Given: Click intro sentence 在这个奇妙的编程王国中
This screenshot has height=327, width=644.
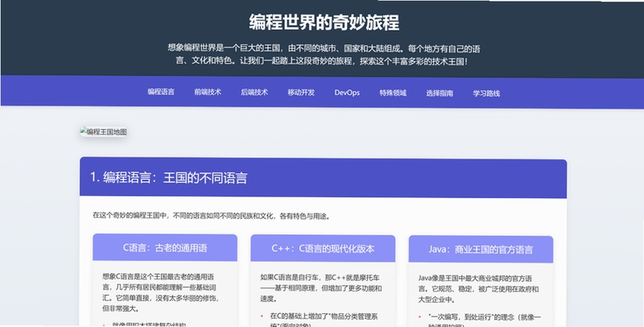Looking at the screenshot, I should 212,216.
